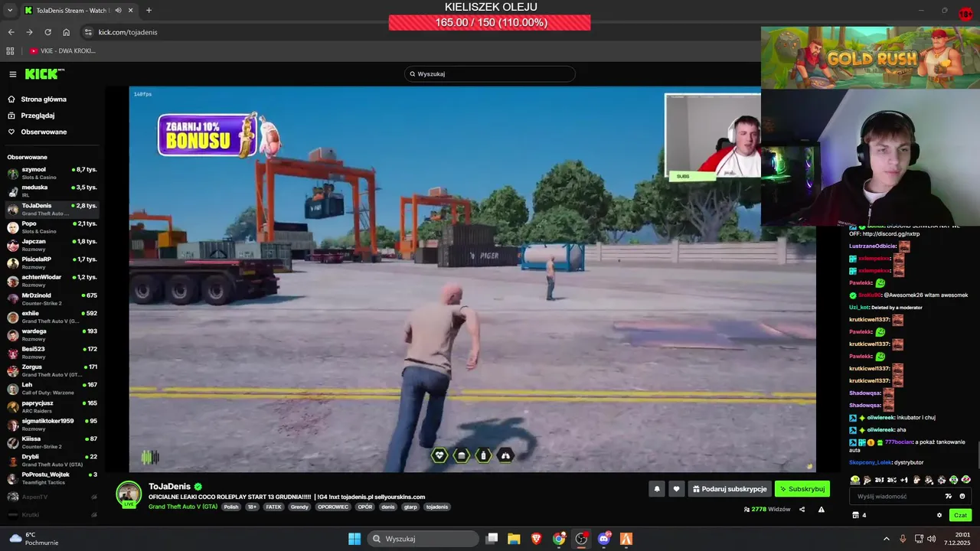Open Zorgus channel in followed list
The width and height of the screenshot is (980, 551).
point(52,370)
